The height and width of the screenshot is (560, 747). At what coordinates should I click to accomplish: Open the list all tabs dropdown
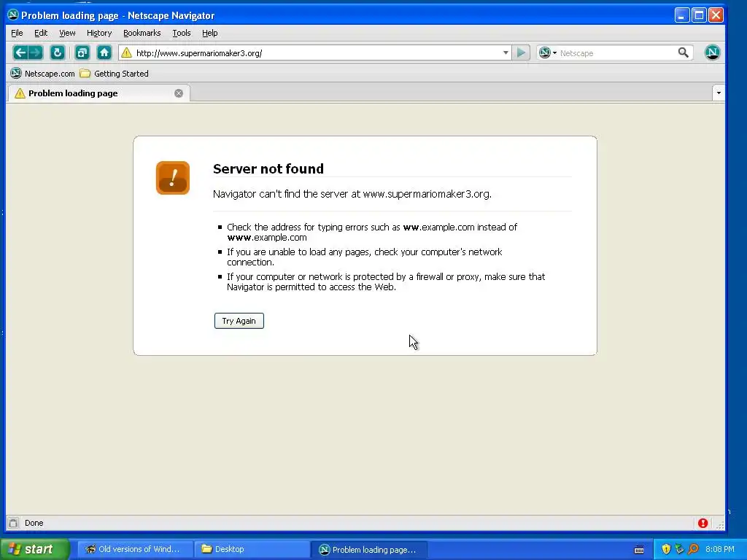(719, 93)
